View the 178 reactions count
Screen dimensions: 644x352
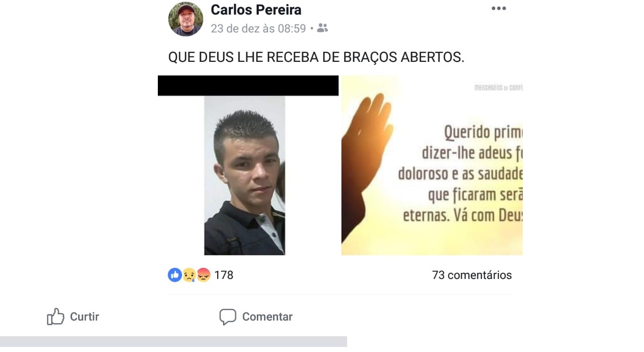pyautogui.click(x=223, y=275)
